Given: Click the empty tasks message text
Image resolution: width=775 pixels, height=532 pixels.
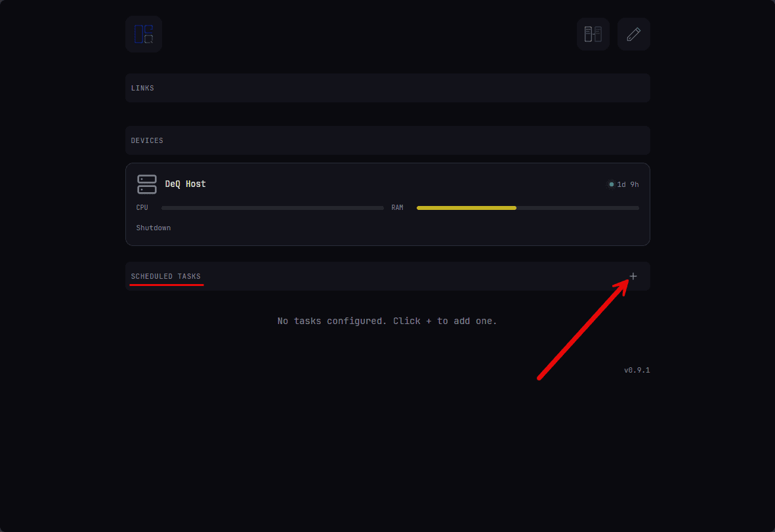Looking at the screenshot, I should 387,321.
